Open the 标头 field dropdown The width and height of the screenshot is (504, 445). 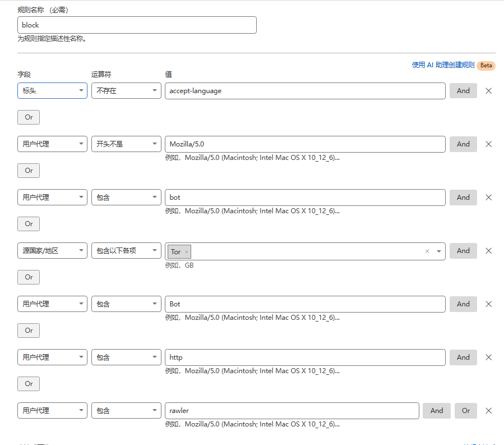point(52,91)
